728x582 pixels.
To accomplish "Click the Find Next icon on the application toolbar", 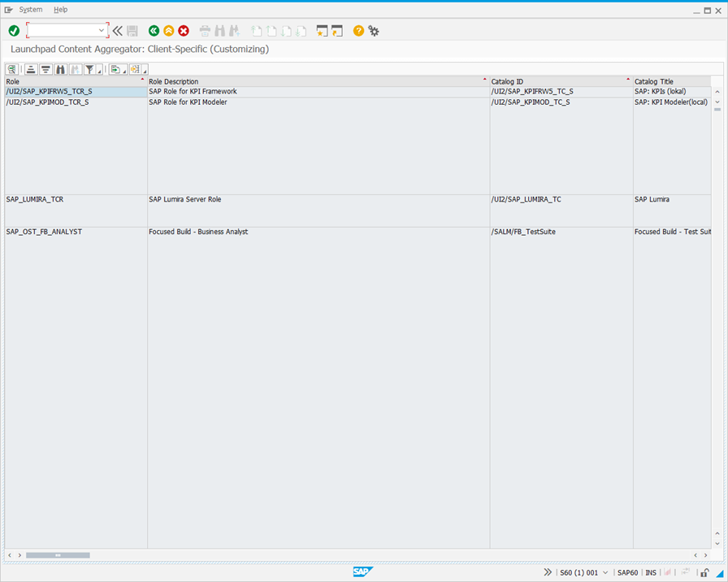I will click(76, 69).
